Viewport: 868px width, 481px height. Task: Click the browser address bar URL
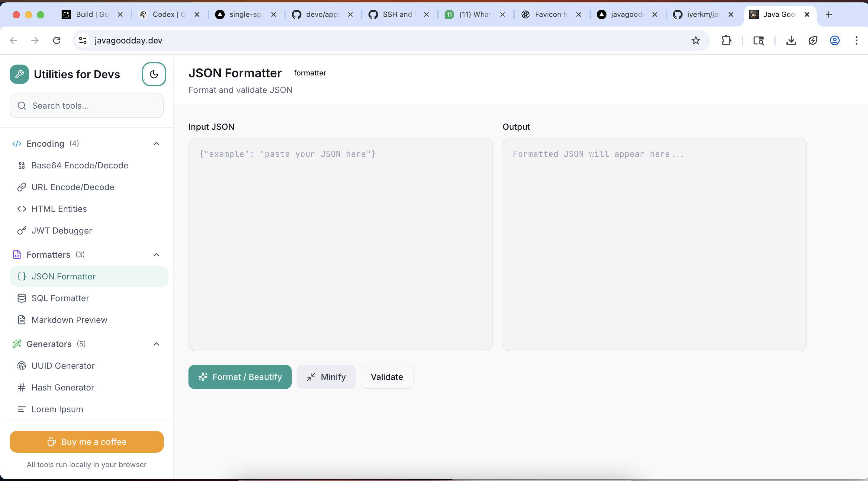click(x=128, y=40)
